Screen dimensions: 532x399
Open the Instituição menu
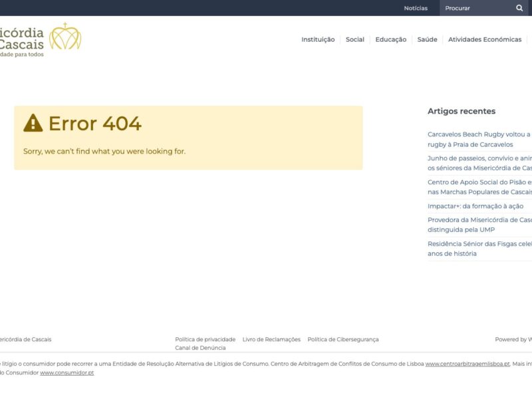pos(318,39)
